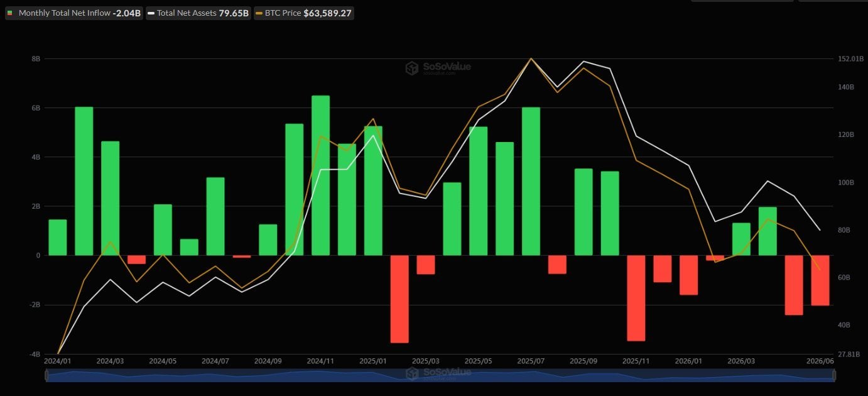Viewport: 868px width, 396px height.
Task: Select the green bar above 2025/09
Action: (583, 212)
